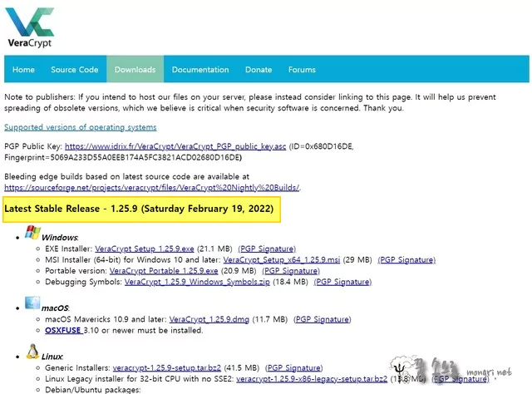The height and width of the screenshot is (394, 532).
Task: Open PGP Signature for macOS dmg
Action: click(323, 319)
